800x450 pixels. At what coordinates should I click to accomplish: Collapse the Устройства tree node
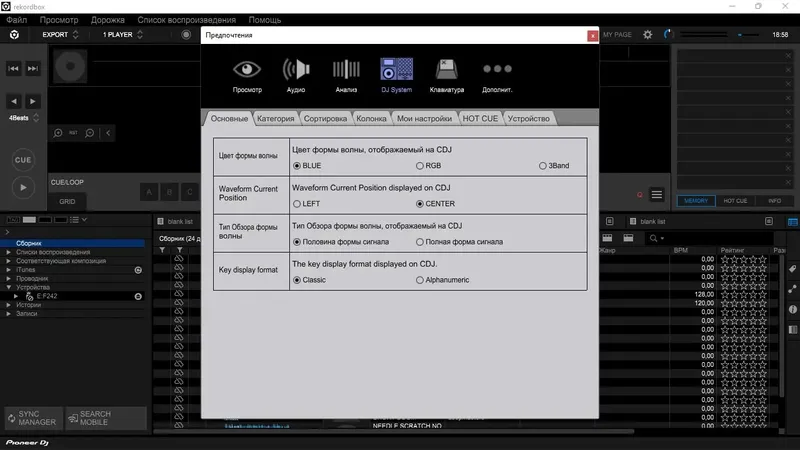8,287
